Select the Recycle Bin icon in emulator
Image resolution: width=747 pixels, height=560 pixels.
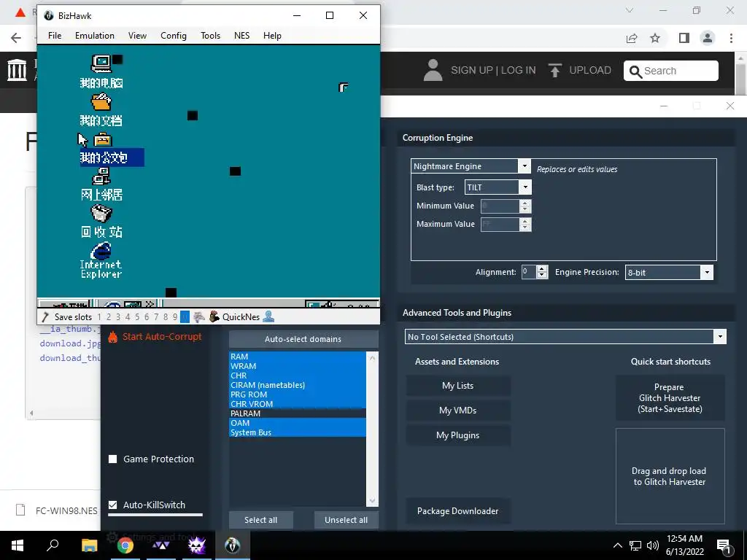tap(101, 214)
